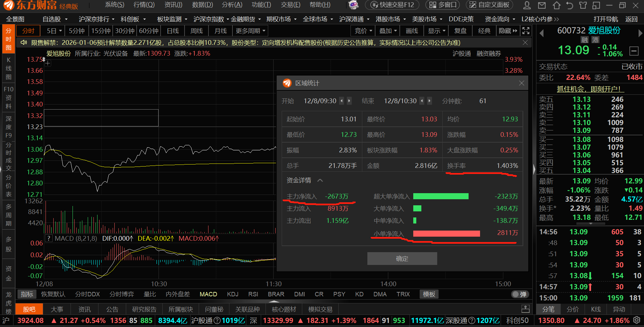Click the 模板 template button
The height and width of the screenshot is (327, 644).
click(x=429, y=294)
